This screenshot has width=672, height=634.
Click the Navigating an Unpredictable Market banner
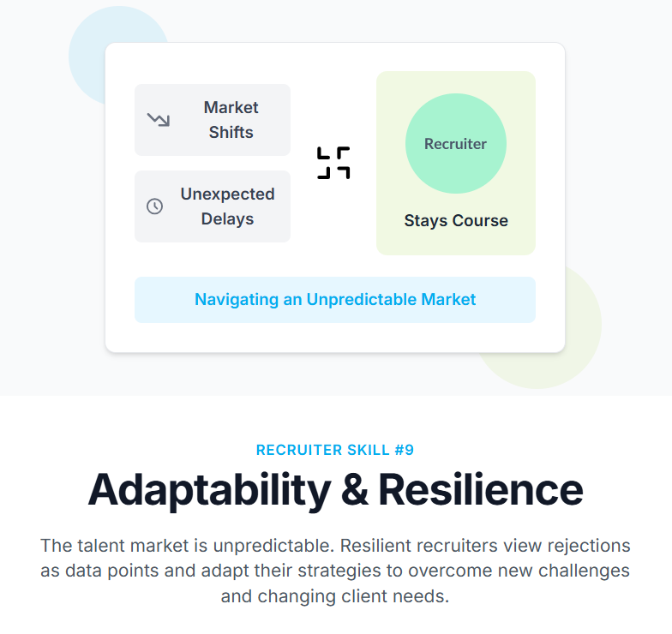coord(335,300)
